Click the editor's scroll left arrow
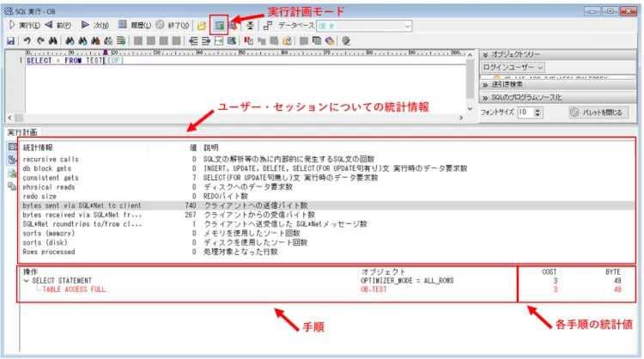644x359 pixels. (9, 118)
